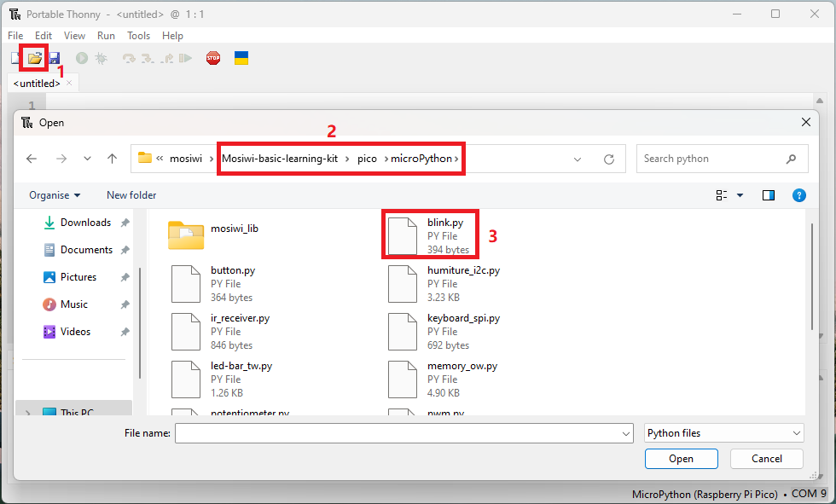Screen dimensions: 836x504
Task: Click the New file toolbar icon
Action: (15, 58)
